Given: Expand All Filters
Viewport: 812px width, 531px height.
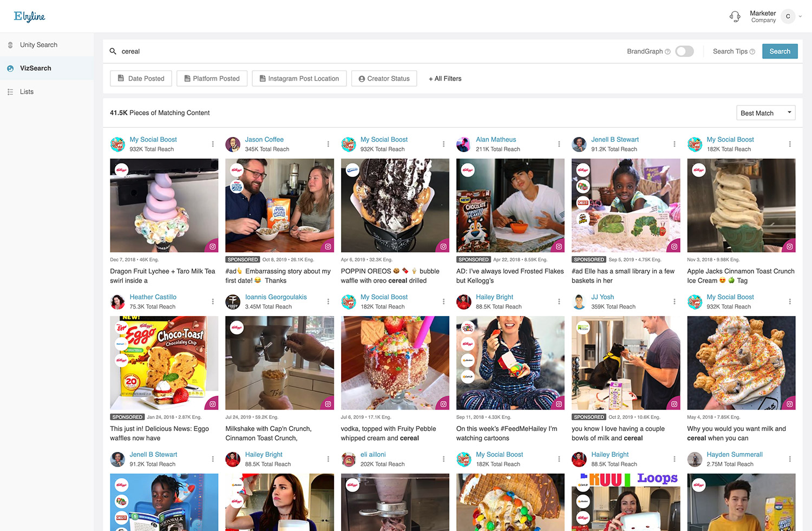Looking at the screenshot, I should click(x=445, y=78).
